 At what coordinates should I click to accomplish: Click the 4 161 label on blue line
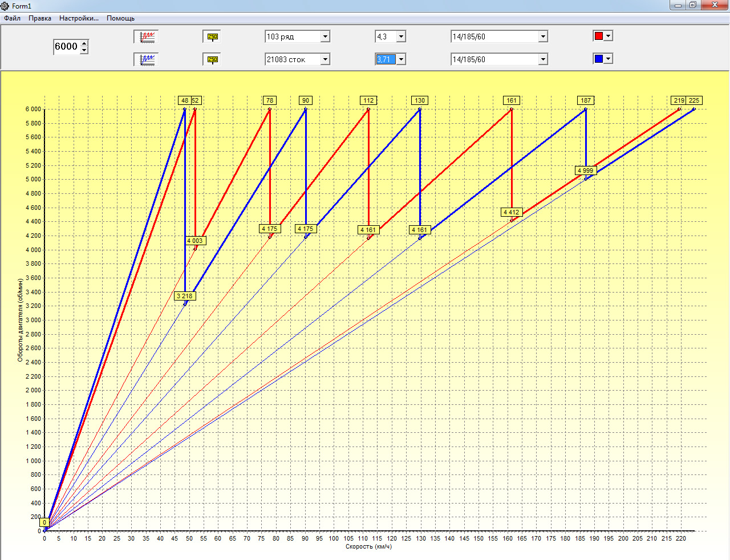coord(420,230)
